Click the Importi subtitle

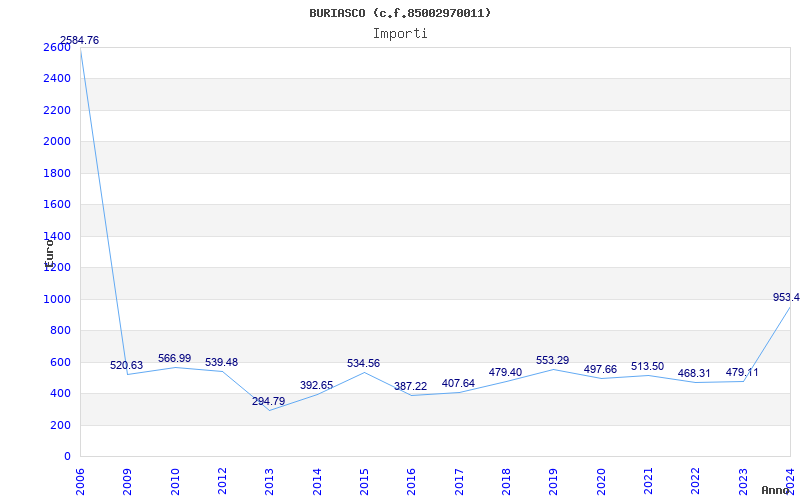pyautogui.click(x=400, y=34)
